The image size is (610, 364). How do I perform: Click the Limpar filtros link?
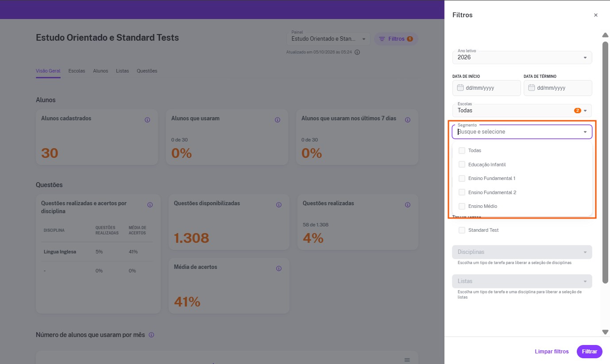pos(552,352)
